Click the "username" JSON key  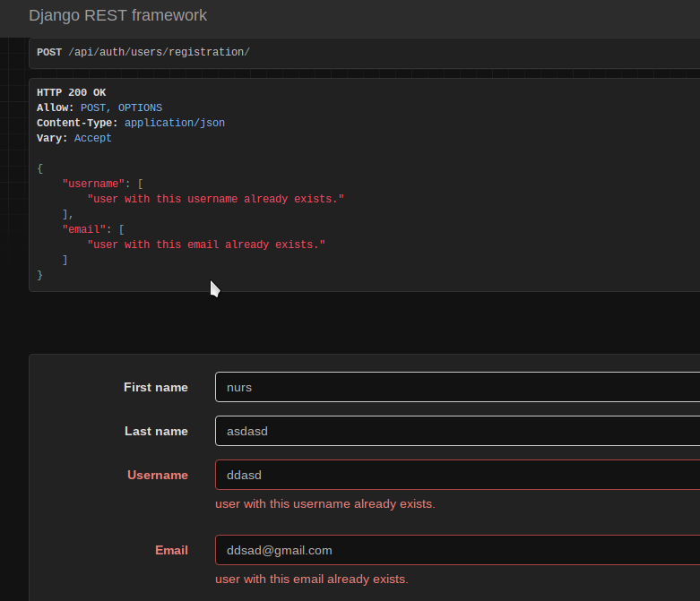[93, 184]
